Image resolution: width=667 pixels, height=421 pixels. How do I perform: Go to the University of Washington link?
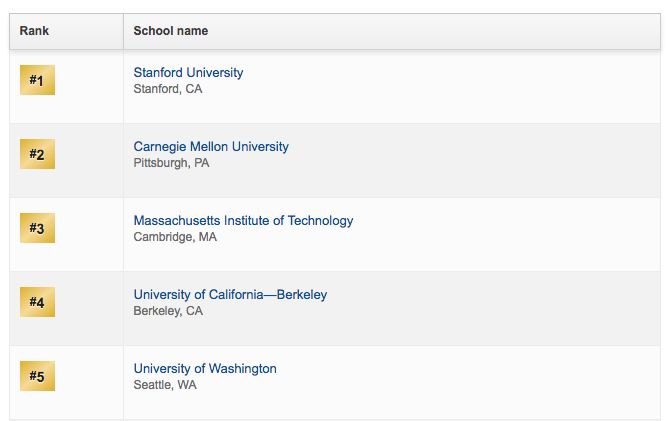(x=205, y=369)
